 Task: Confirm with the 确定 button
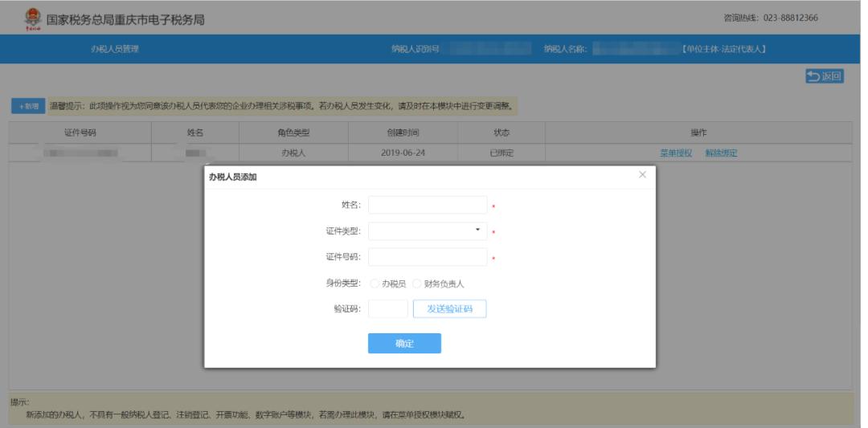404,344
